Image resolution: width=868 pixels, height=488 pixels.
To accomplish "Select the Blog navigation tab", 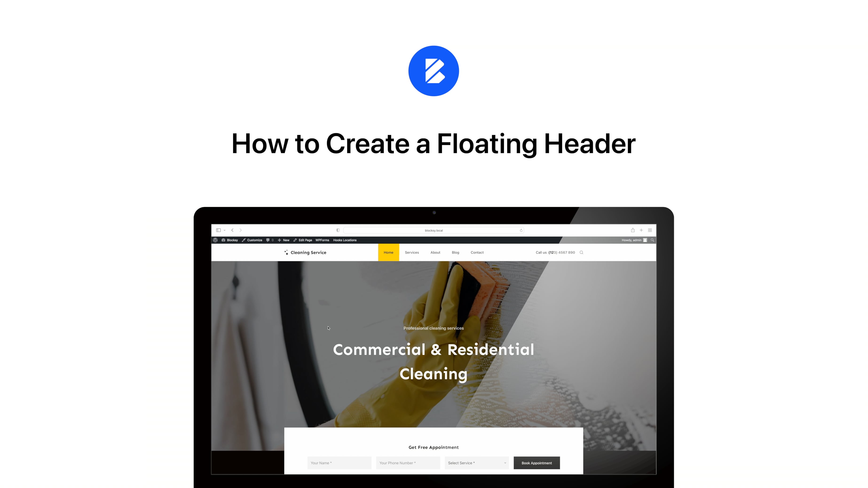I will tap(455, 252).
